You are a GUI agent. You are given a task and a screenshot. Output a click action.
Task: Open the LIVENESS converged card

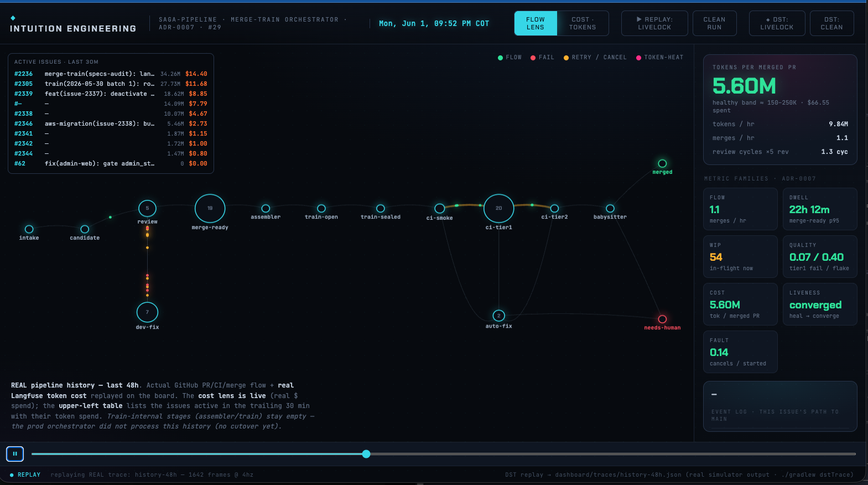pos(820,305)
